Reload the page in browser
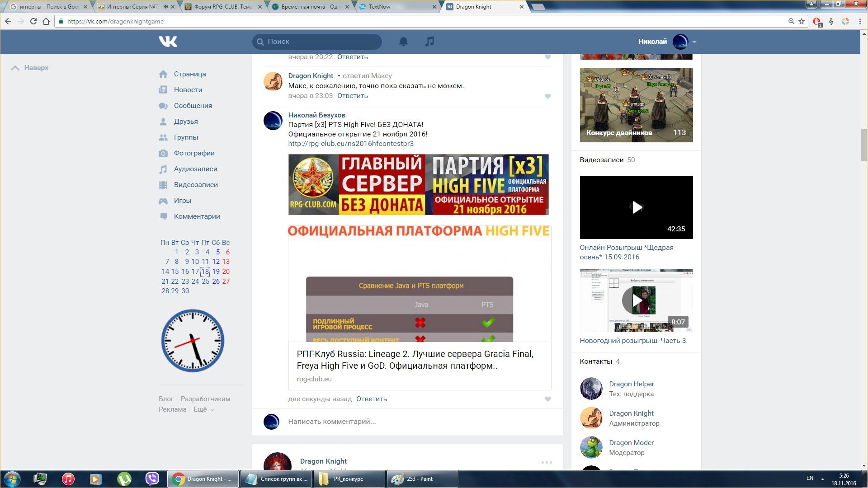The height and width of the screenshot is (488, 868). 33,21
